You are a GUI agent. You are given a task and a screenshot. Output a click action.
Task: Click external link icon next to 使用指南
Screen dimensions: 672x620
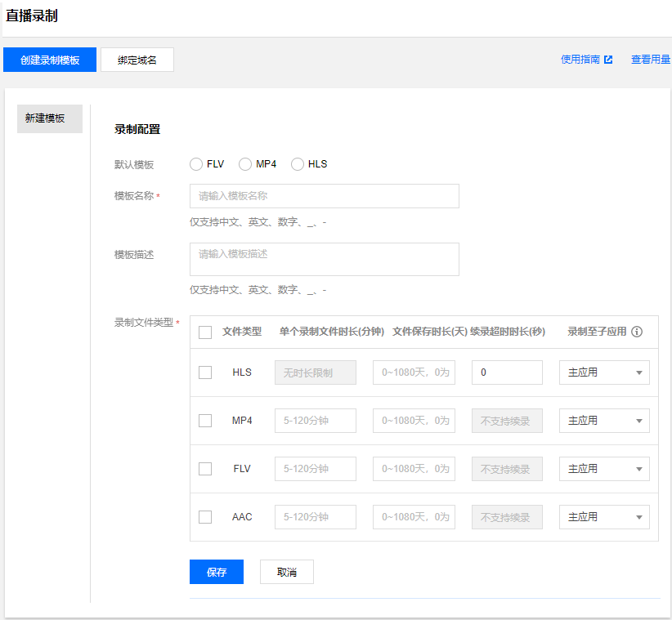[x=608, y=60]
